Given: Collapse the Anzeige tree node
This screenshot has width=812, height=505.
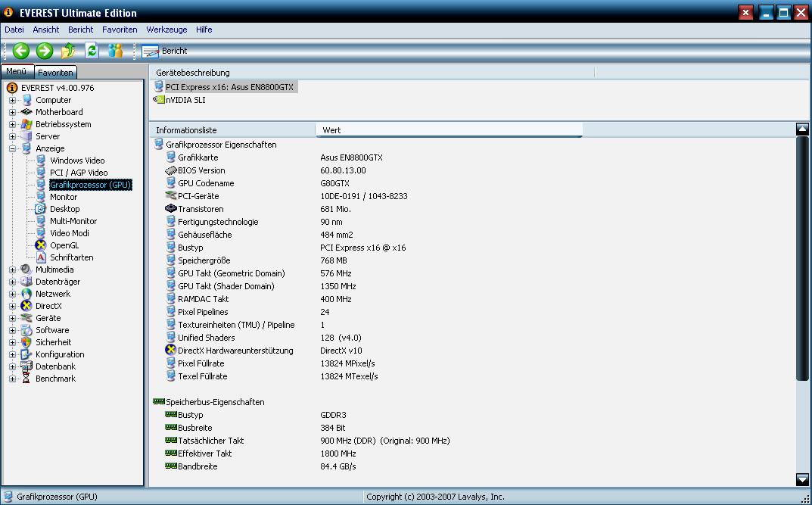Looking at the screenshot, I should pyautogui.click(x=12, y=148).
